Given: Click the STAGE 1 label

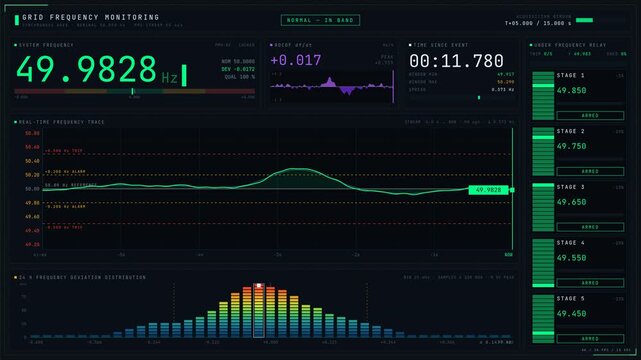Looking at the screenshot, I should coord(570,75).
